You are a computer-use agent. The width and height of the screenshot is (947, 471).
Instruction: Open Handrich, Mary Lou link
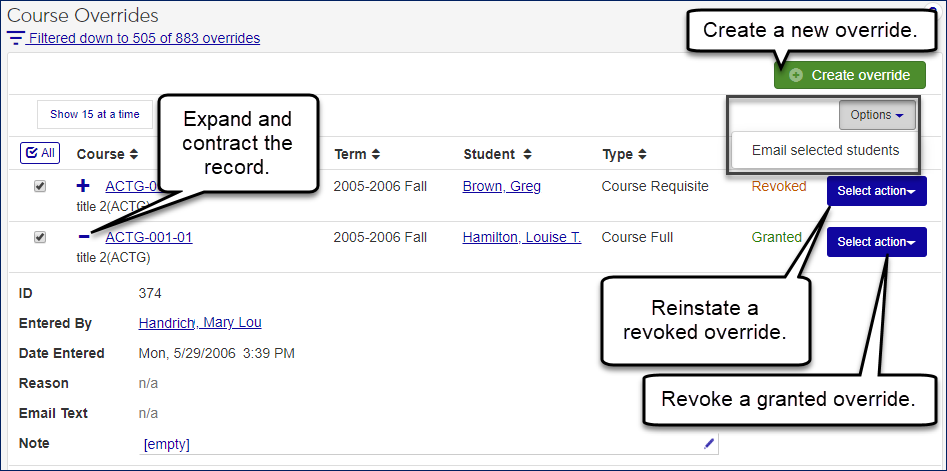[x=199, y=323]
